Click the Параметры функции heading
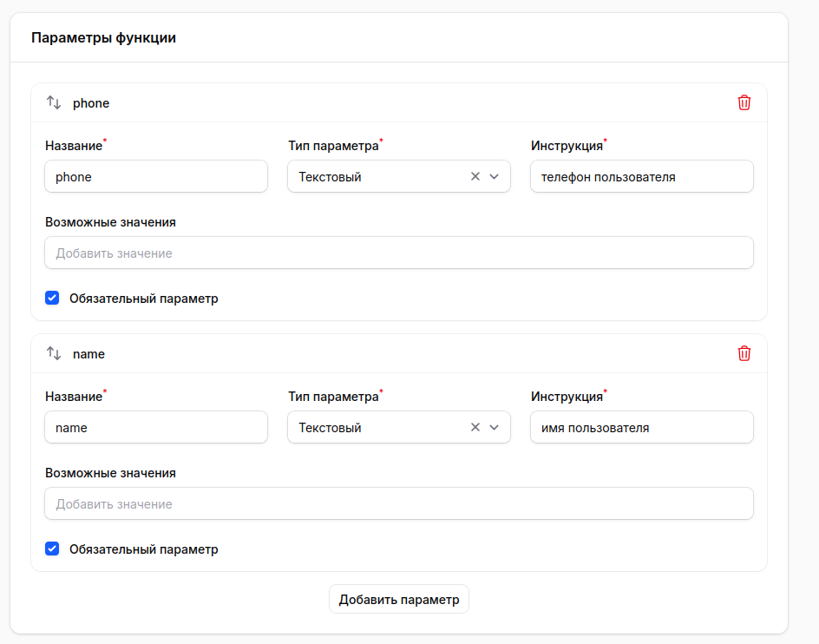819x644 pixels. [x=103, y=37]
